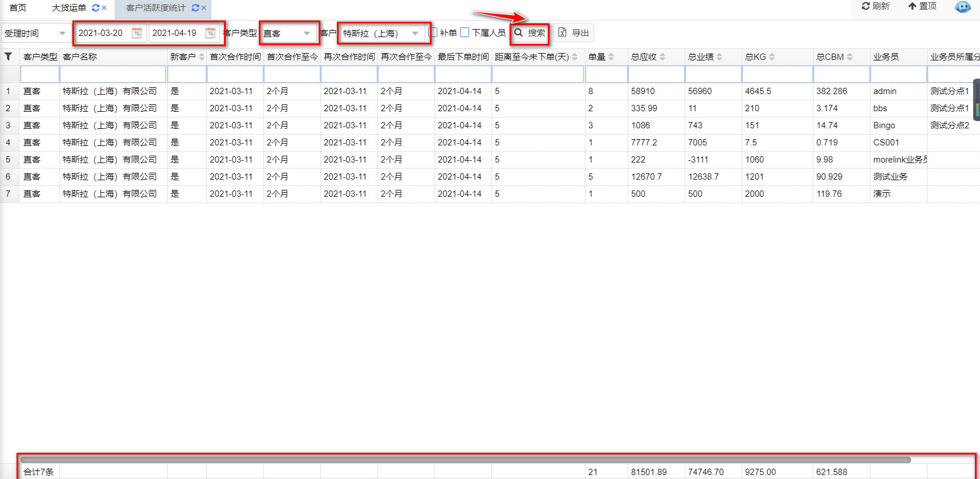
Task: Close the 客户活跃度统计 tab
Action: 204,8
